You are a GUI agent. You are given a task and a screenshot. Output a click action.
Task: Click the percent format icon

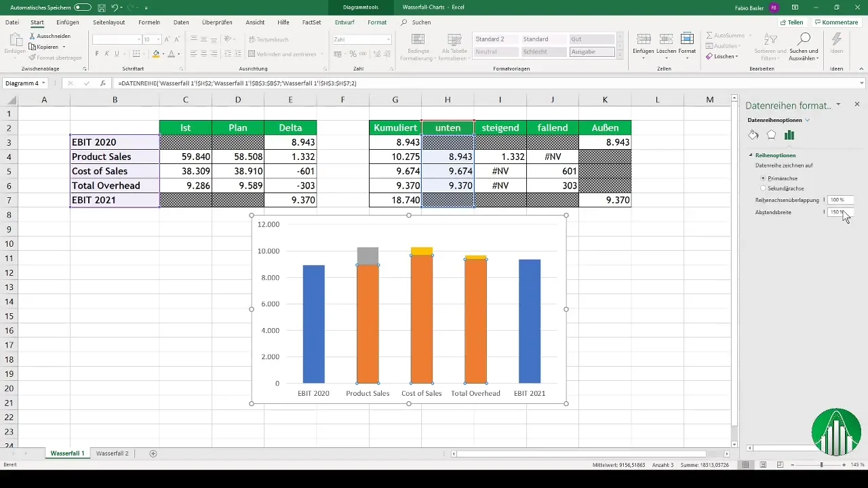point(353,54)
